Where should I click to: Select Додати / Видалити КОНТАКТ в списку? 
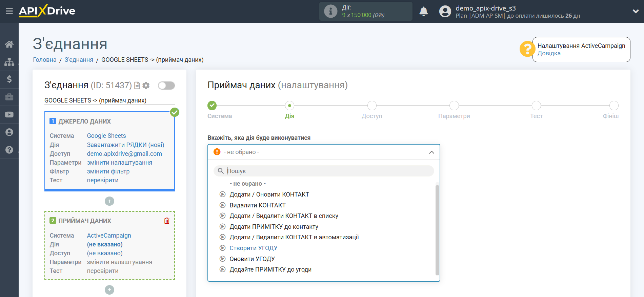pyautogui.click(x=284, y=216)
